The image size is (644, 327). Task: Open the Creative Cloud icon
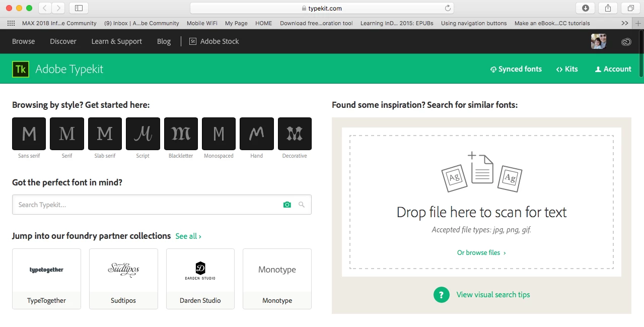pos(626,42)
